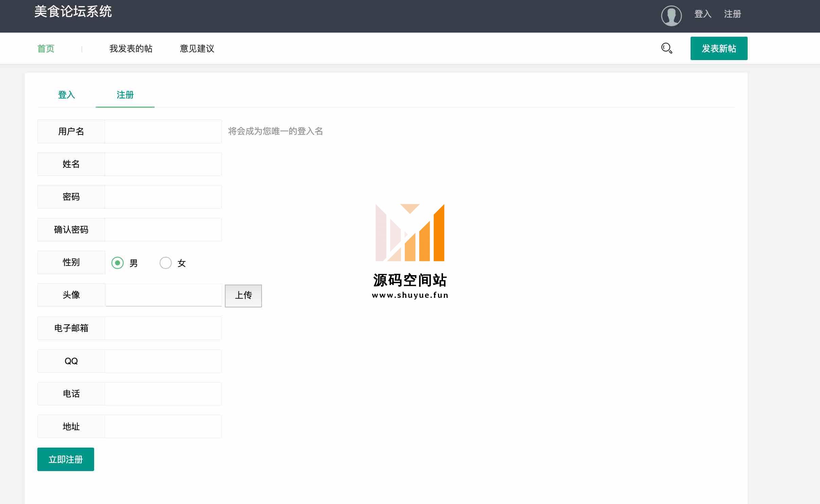The height and width of the screenshot is (504, 820).
Task: Open search via magnifier icon
Action: [666, 48]
